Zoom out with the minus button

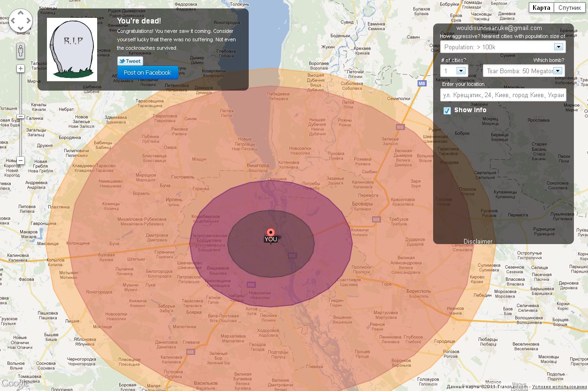(21, 161)
